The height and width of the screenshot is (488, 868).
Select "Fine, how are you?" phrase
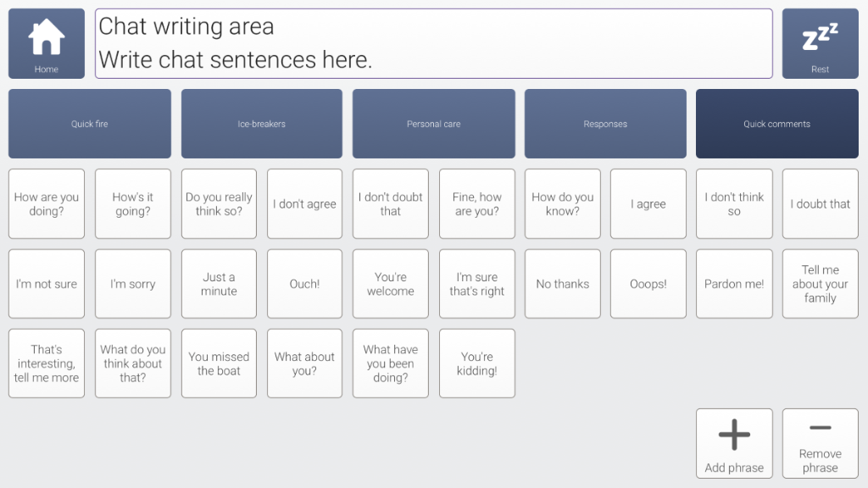coord(476,204)
